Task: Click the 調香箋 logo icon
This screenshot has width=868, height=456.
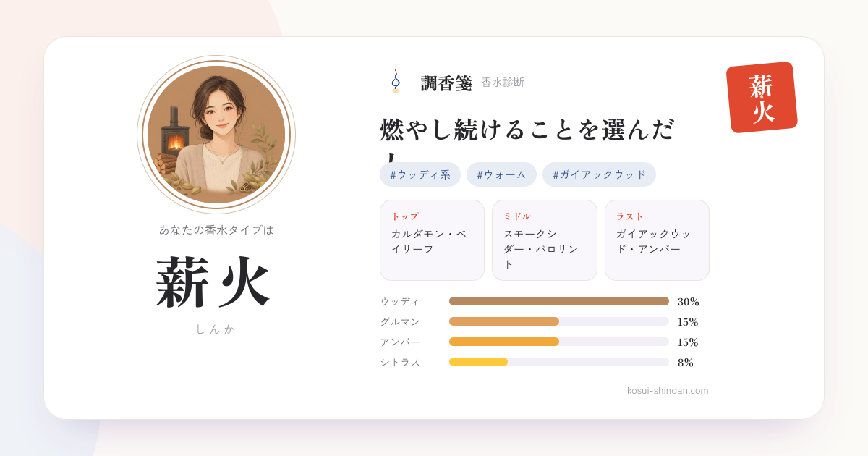Action: point(396,82)
